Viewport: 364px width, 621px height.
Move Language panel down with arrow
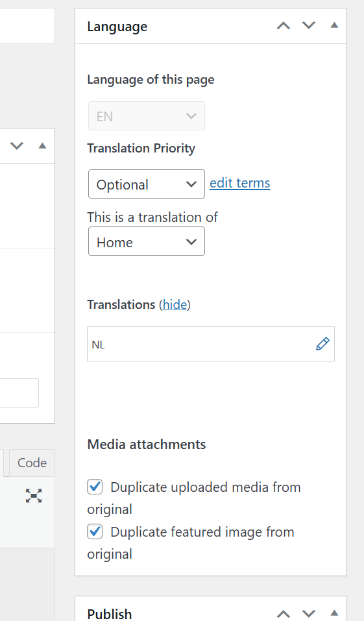[309, 26]
